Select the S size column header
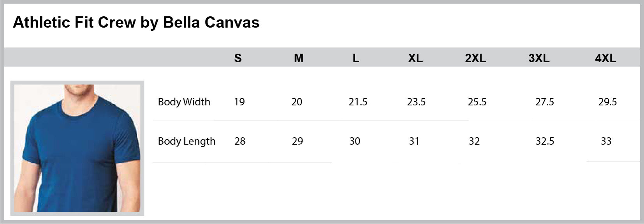 click(238, 58)
